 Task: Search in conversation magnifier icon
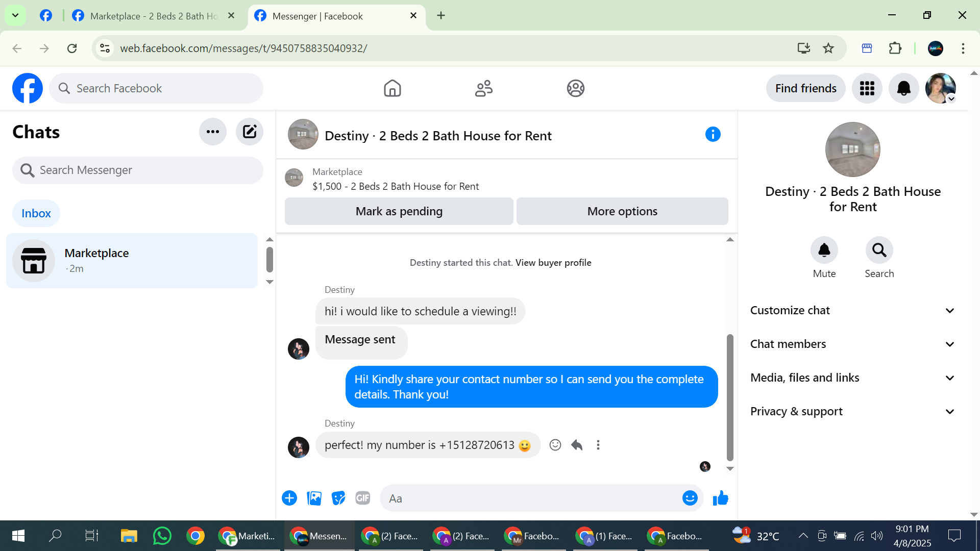tap(879, 251)
